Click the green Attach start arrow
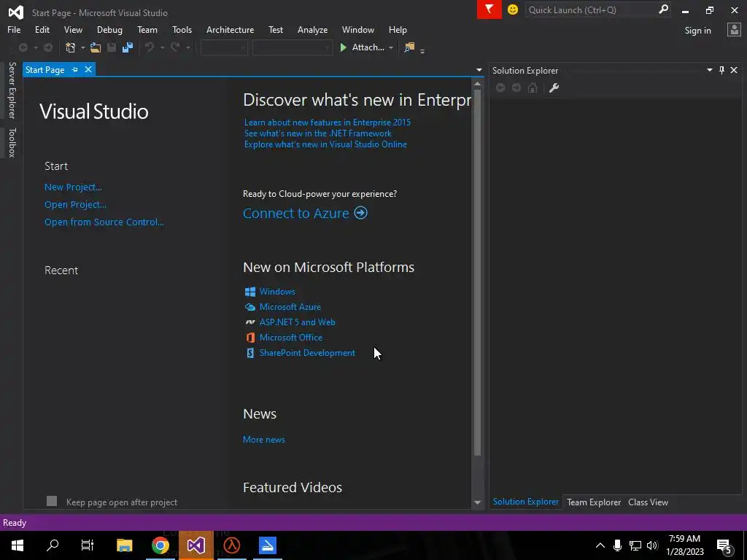 click(344, 47)
